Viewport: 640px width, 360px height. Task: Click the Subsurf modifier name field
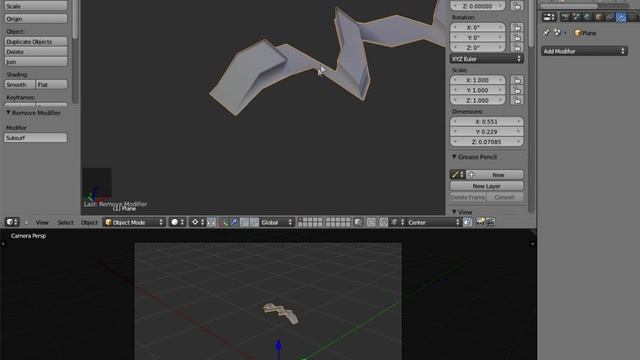[x=36, y=138]
